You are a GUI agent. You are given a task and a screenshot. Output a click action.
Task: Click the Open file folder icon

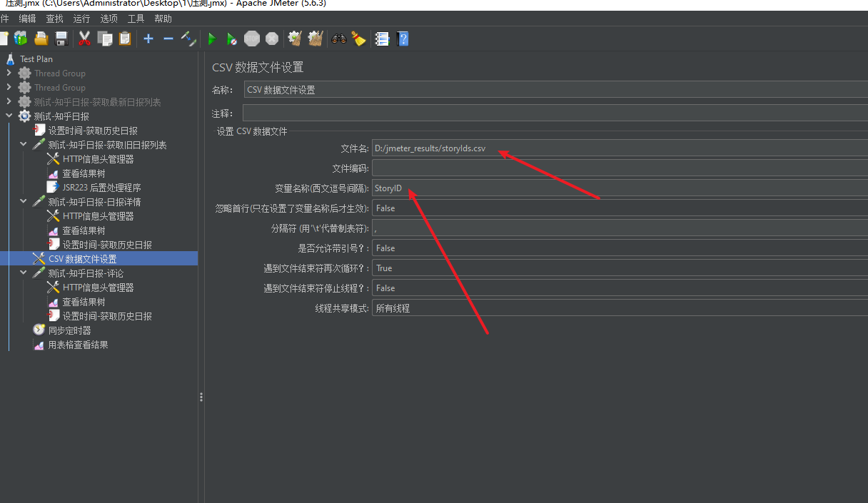(x=41, y=39)
